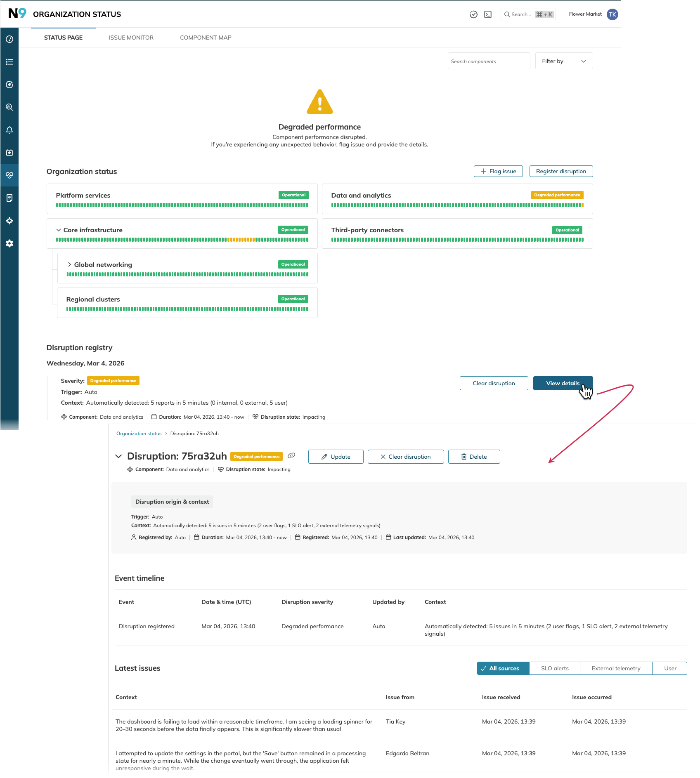Select the All sources filter toggle
700x778 pixels.
click(503, 668)
